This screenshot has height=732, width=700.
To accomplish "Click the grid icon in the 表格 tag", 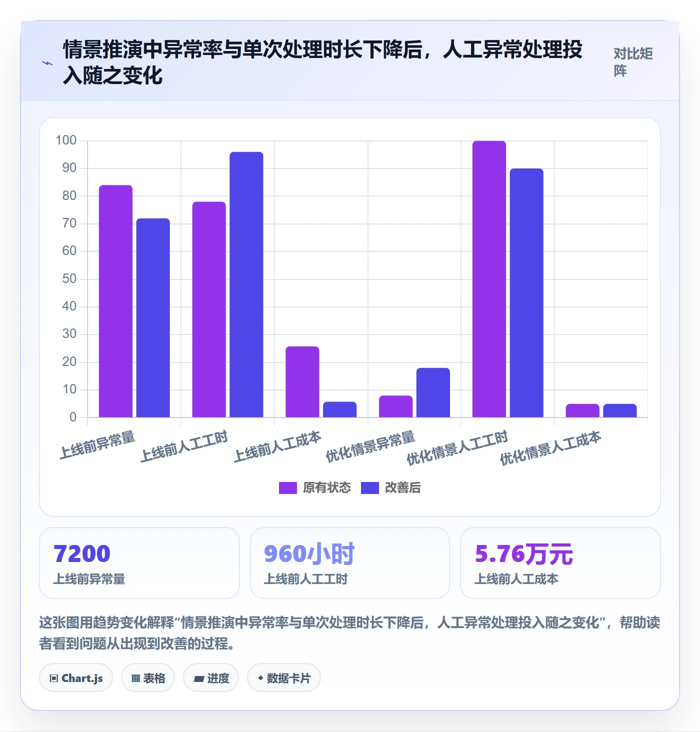I will [x=135, y=678].
